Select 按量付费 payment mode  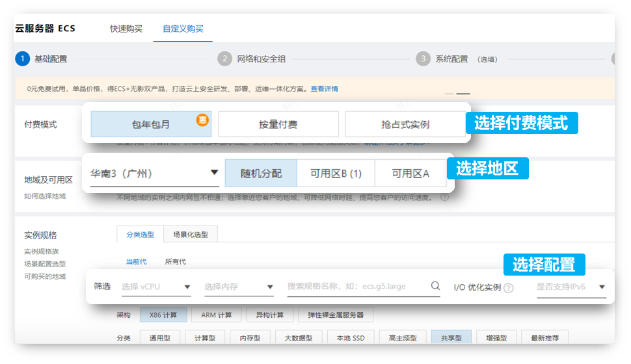(x=278, y=124)
